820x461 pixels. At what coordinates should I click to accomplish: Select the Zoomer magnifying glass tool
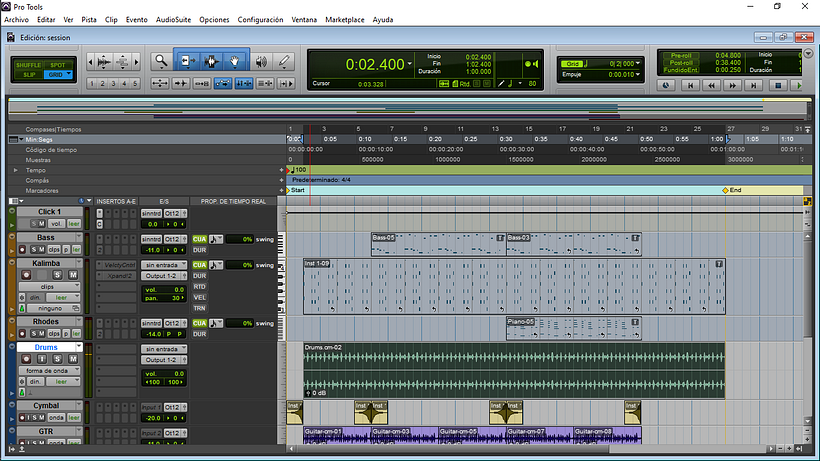[x=161, y=61]
